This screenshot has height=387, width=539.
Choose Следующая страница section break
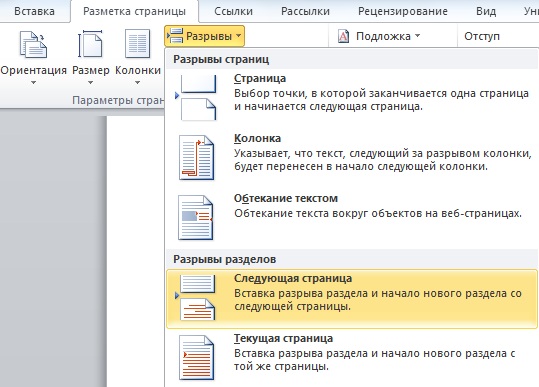(x=352, y=299)
